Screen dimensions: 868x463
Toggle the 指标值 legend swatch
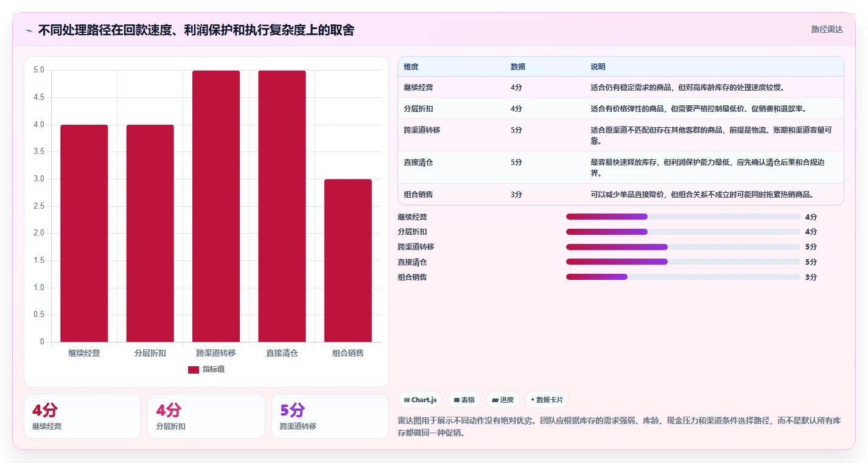pos(194,369)
